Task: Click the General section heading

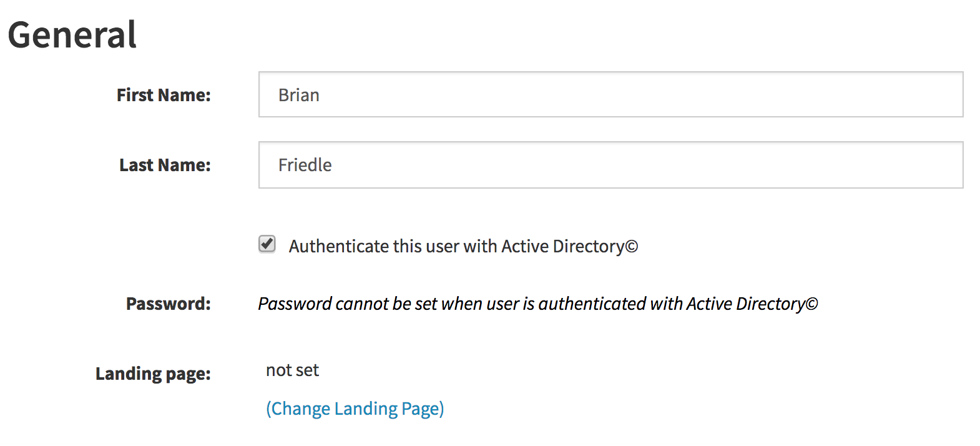Action: (x=72, y=34)
